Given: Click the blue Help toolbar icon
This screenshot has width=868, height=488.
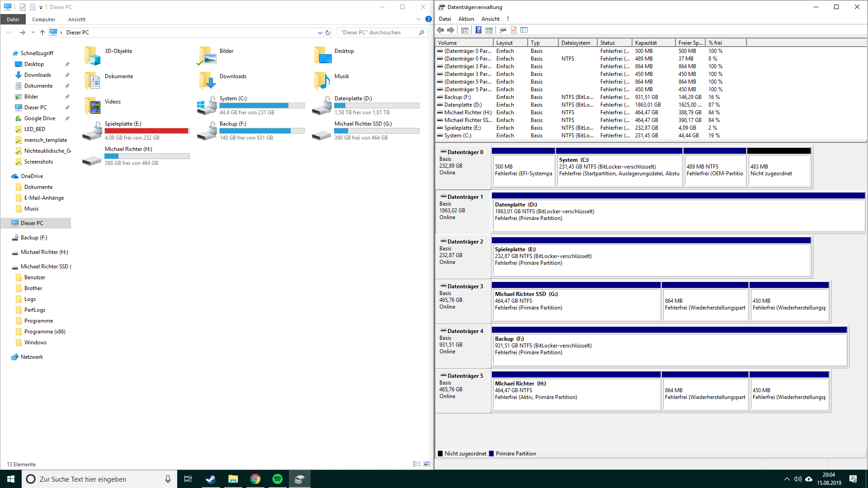Looking at the screenshot, I should click(478, 30).
